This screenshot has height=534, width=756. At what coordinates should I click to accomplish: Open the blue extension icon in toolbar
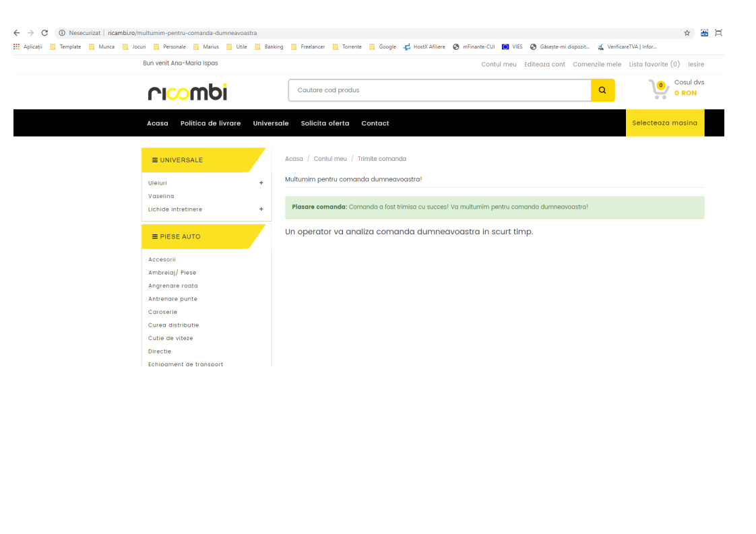[704, 33]
